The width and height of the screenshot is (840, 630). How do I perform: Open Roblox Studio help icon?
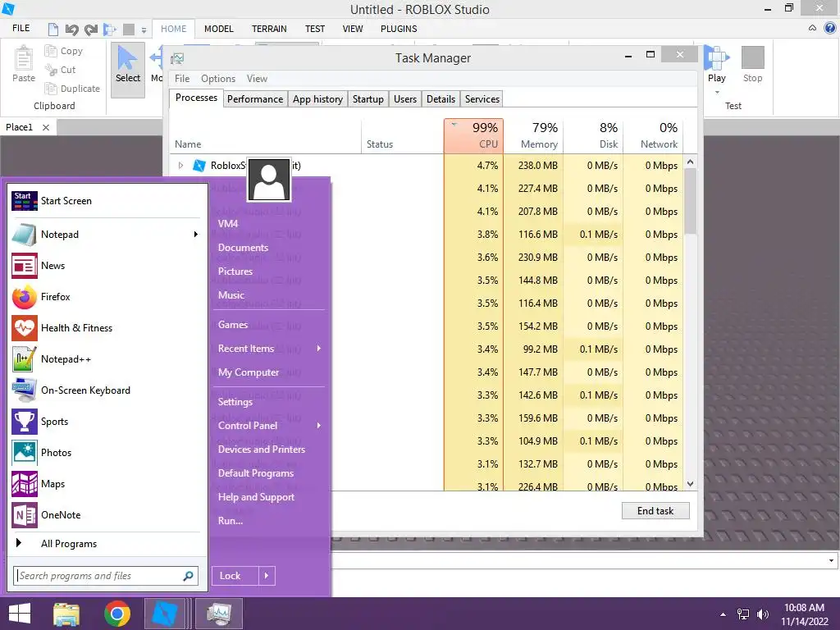tap(830, 28)
